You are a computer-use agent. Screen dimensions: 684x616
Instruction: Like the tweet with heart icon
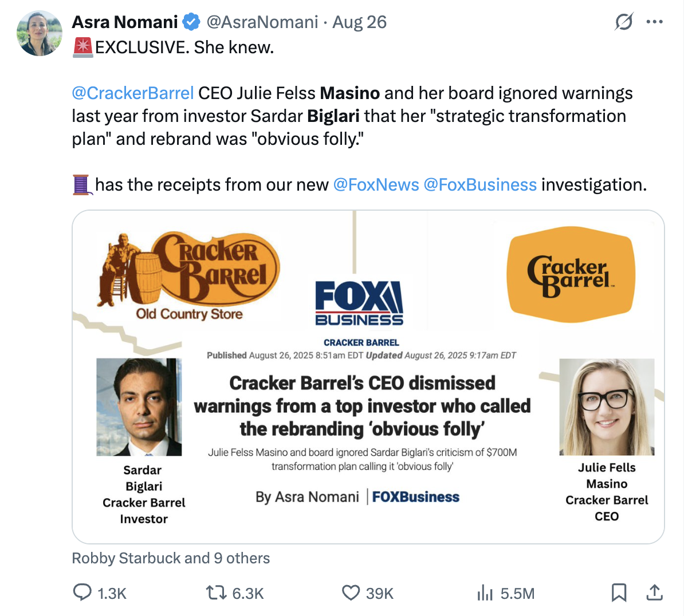(x=351, y=593)
